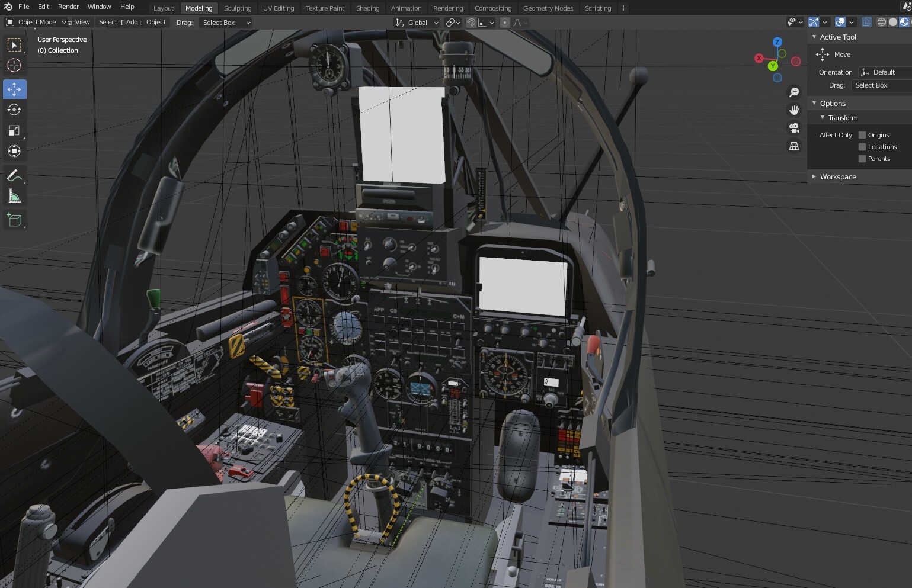Click the green Y axis gizmo ball
This screenshot has width=912, height=588.
773,66
